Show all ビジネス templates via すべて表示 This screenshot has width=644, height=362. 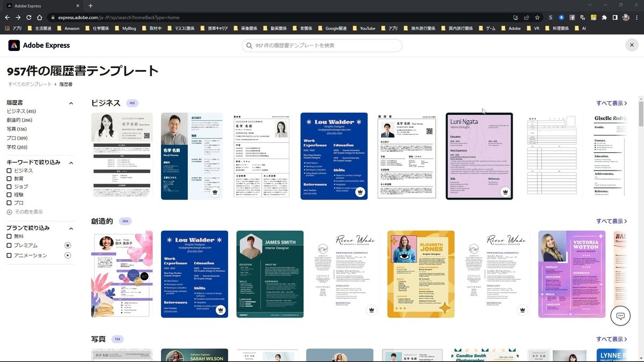coord(612,103)
